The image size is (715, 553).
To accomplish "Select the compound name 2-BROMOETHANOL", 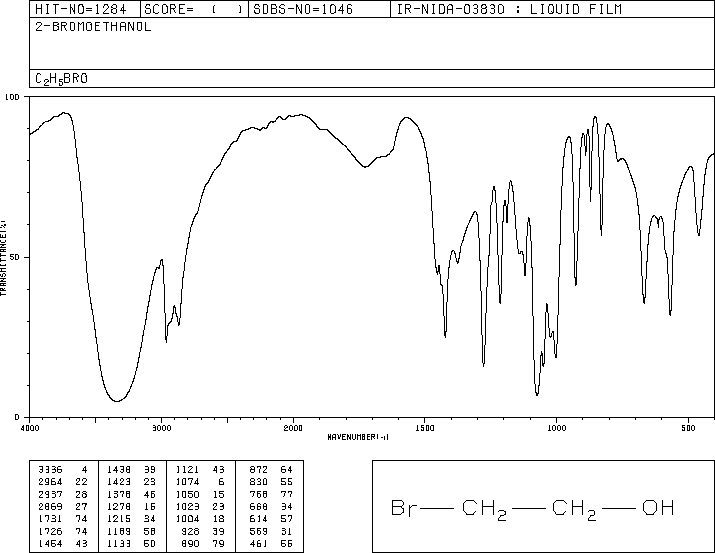I will (x=93, y=27).
